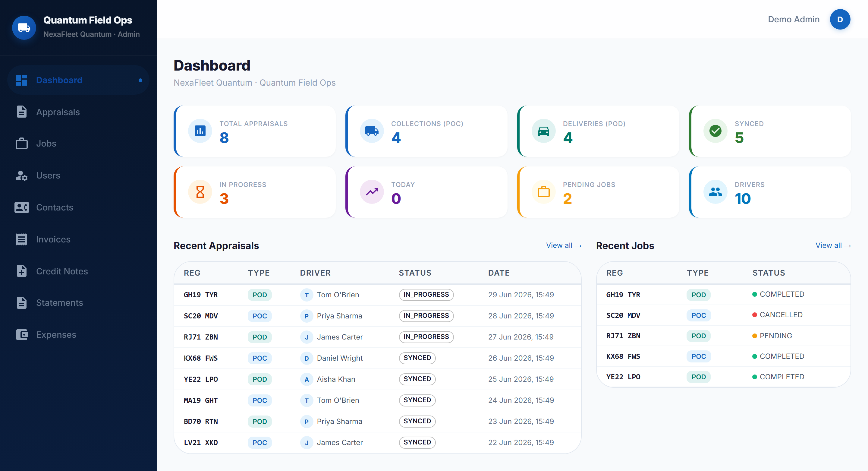Select KX68 FWS in Recent Jobs
The width and height of the screenshot is (868, 471).
(x=623, y=356)
